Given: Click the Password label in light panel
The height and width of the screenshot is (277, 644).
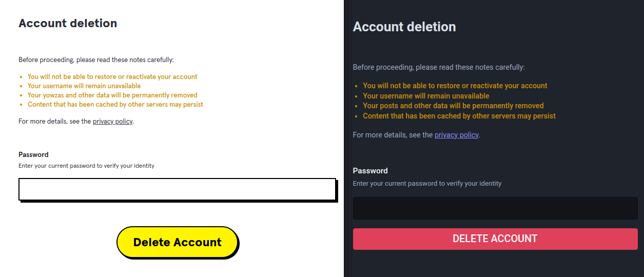Looking at the screenshot, I should pos(33,154).
